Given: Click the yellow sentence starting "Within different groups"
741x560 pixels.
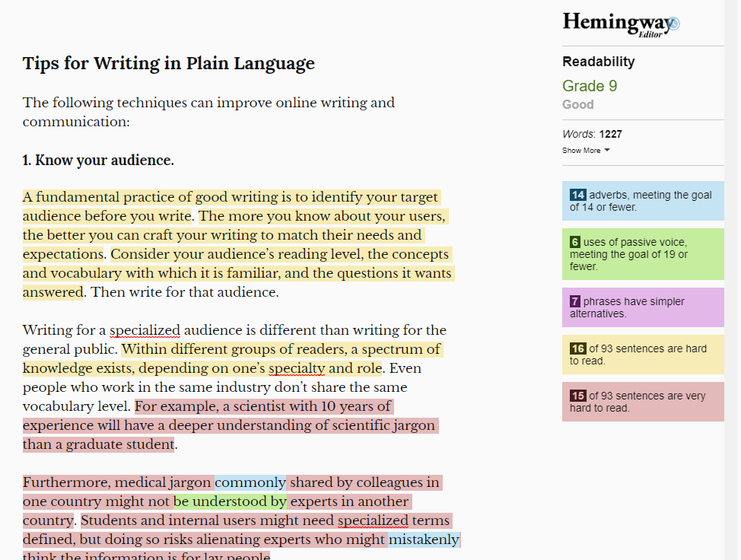Looking at the screenshot, I should (233, 358).
